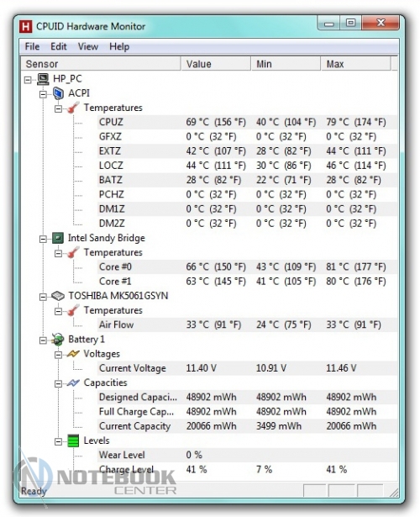The image size is (420, 517).
Task: Click the Capacities graph icon
Action: pos(73,382)
